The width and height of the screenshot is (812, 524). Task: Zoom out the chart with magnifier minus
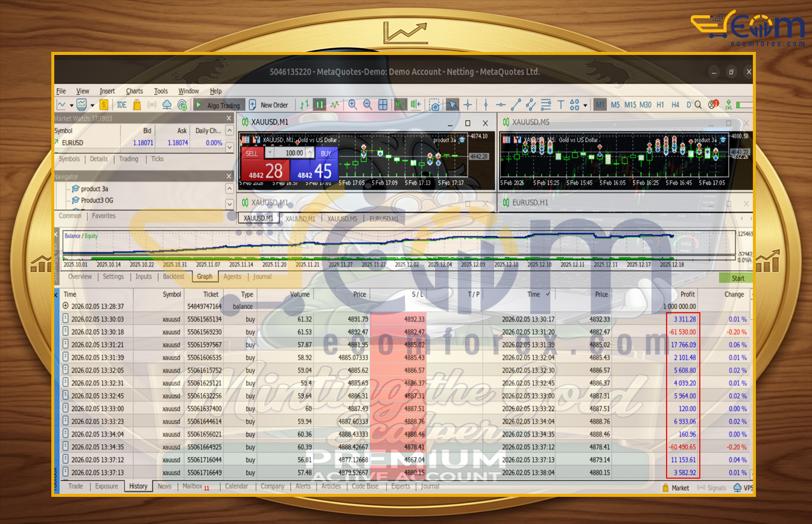[367, 104]
